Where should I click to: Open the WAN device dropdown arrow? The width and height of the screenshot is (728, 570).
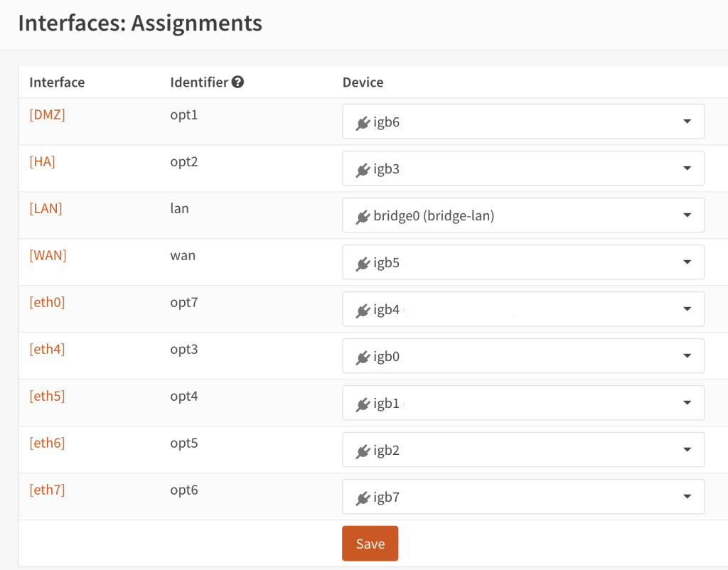click(x=687, y=262)
